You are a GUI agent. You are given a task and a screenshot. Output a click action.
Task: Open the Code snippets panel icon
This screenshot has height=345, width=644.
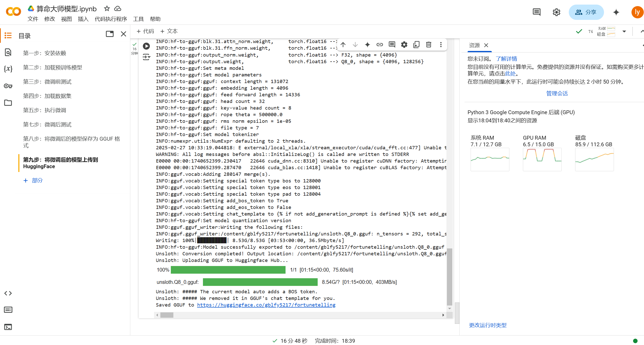(8, 293)
